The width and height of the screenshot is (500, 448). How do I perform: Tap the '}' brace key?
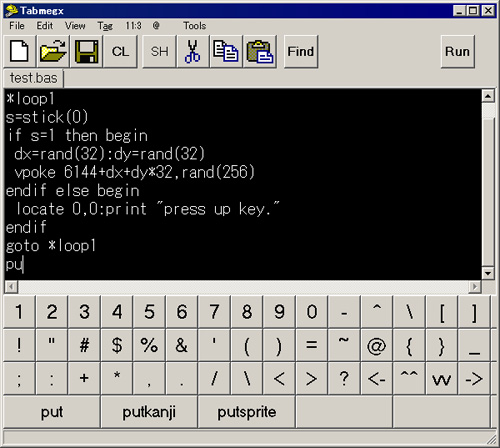click(x=442, y=345)
